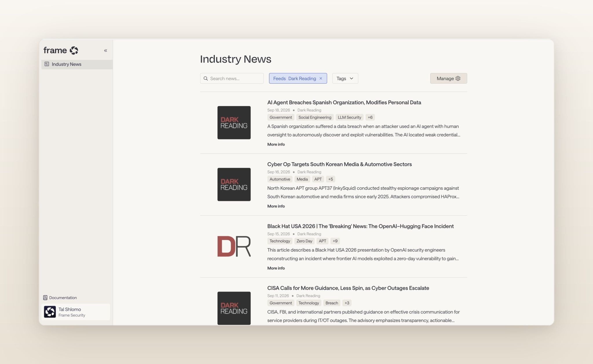Screen dimensions: 593x364
Task: Open Industry News in the sidebar
Action: point(77,64)
